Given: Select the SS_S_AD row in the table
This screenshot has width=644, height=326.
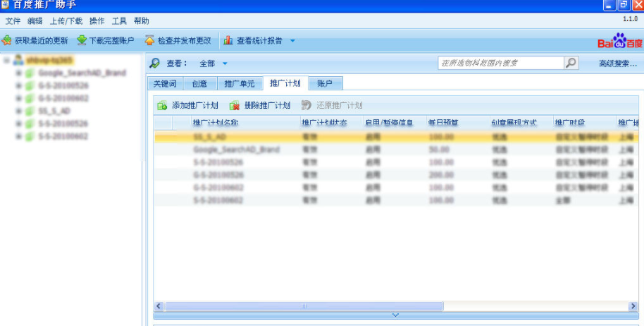Looking at the screenshot, I should point(397,137).
